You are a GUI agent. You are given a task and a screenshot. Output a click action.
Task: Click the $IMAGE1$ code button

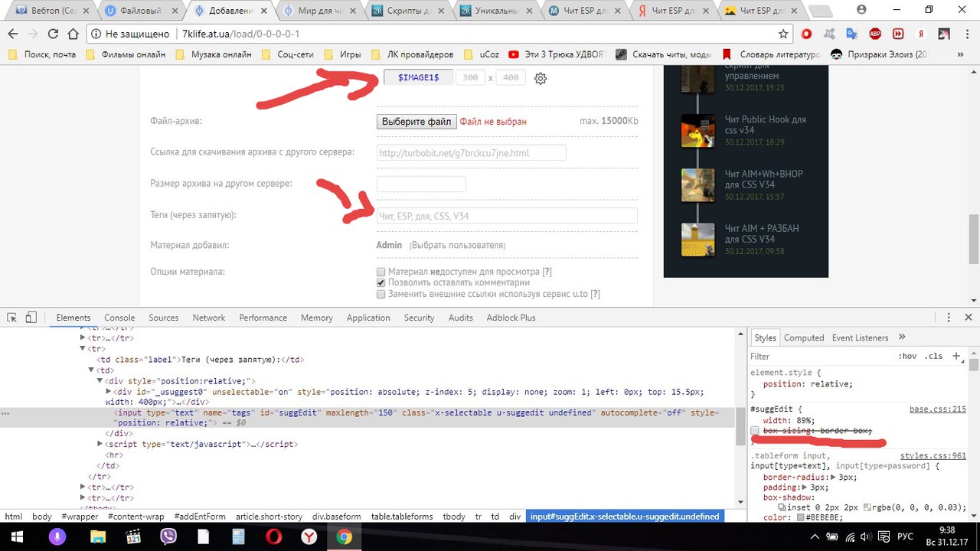tap(418, 78)
